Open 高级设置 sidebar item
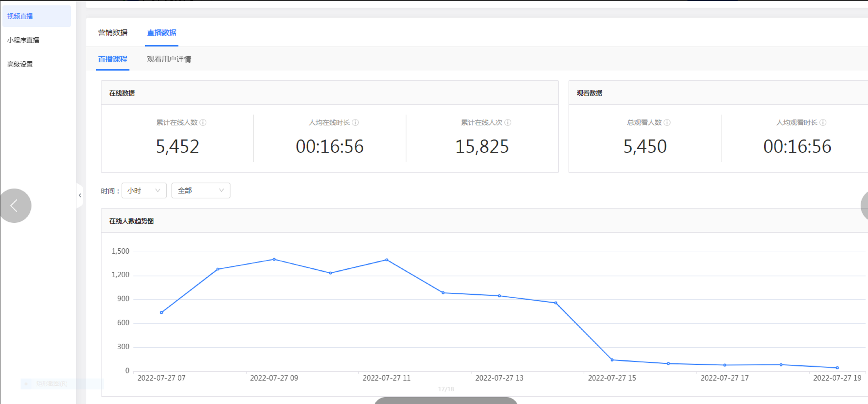868x404 pixels. pos(20,64)
